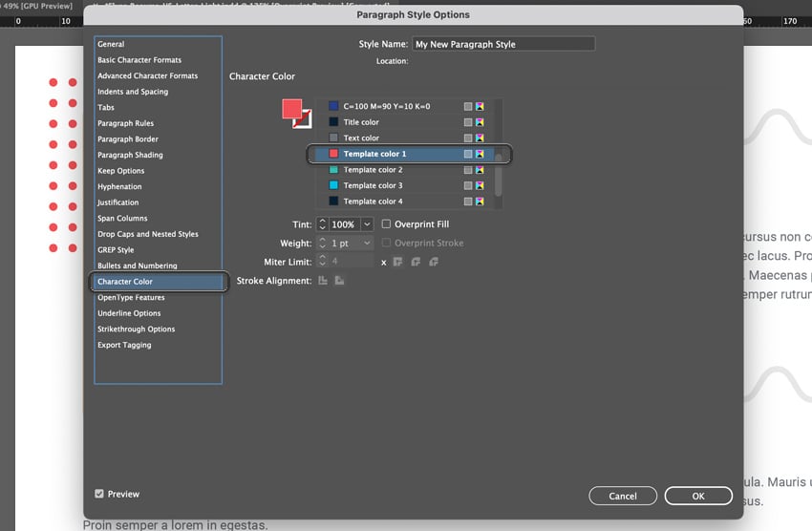This screenshot has width=812, height=531.
Task: Select the stroke color proxy icon
Action: pos(305,121)
